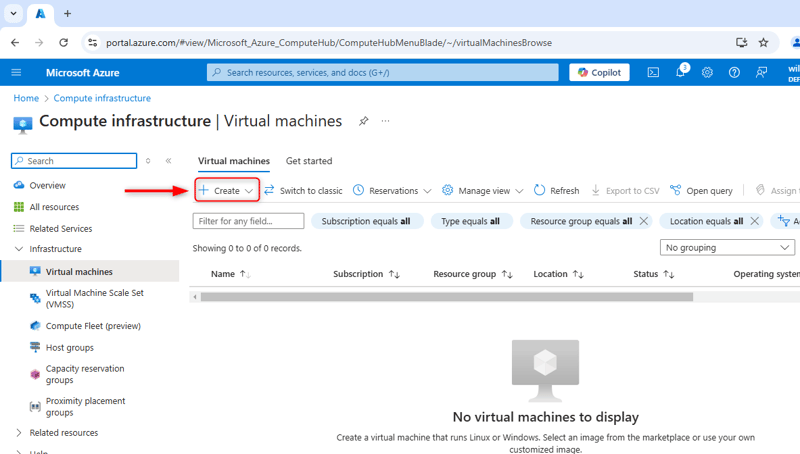
Task: Open the Reservations dropdown
Action: (392, 191)
